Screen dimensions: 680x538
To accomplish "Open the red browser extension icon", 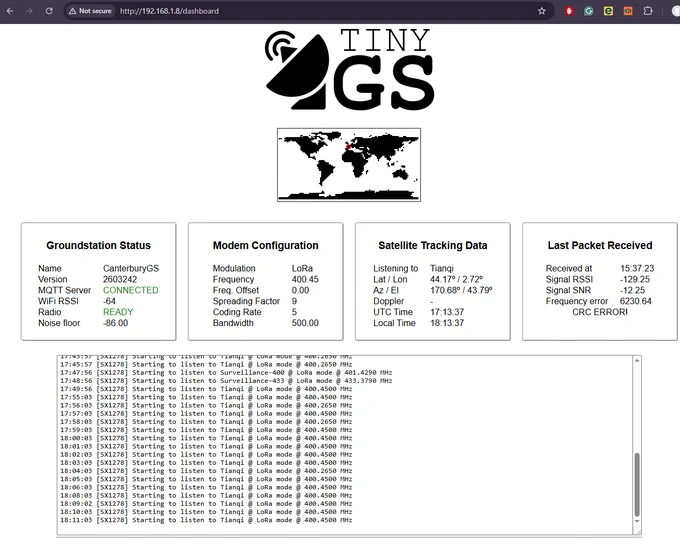I will click(x=569, y=11).
